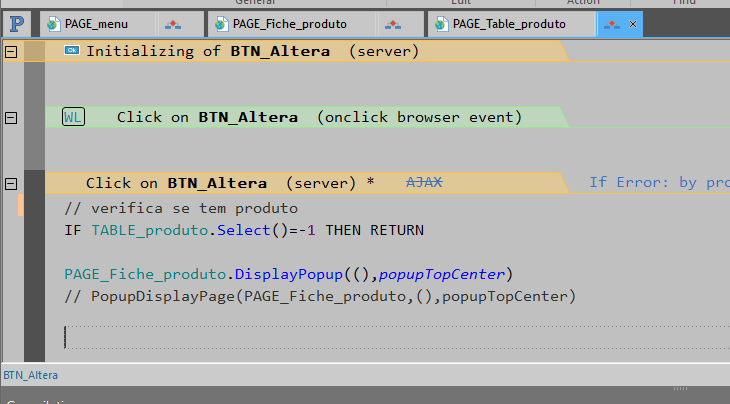The width and height of the screenshot is (730, 404).
Task: Click the '// verifica se tem produto' comment
Action: pyautogui.click(x=181, y=208)
